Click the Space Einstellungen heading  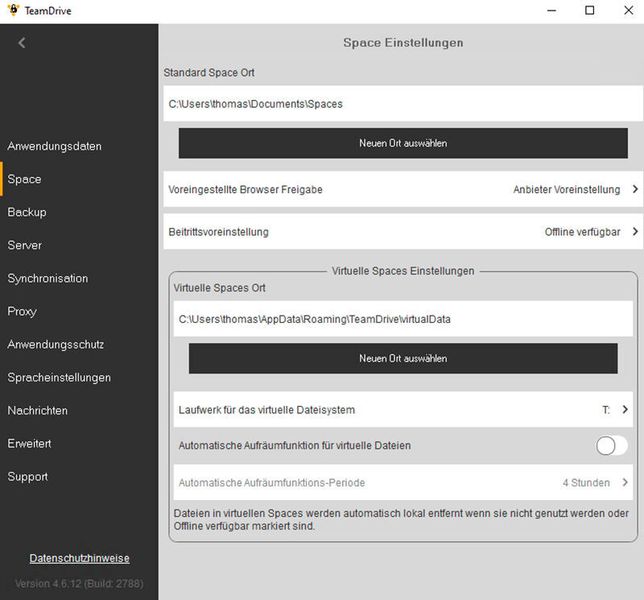click(403, 43)
